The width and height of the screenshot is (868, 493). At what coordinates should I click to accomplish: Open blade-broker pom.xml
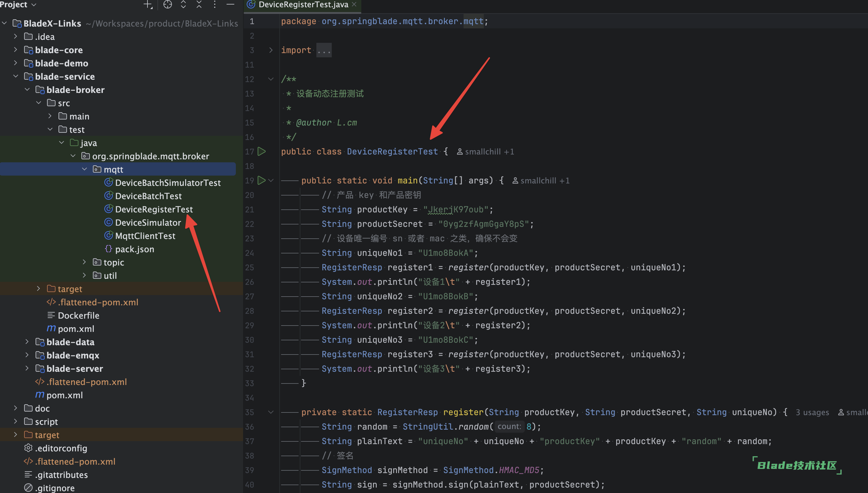[x=76, y=329]
